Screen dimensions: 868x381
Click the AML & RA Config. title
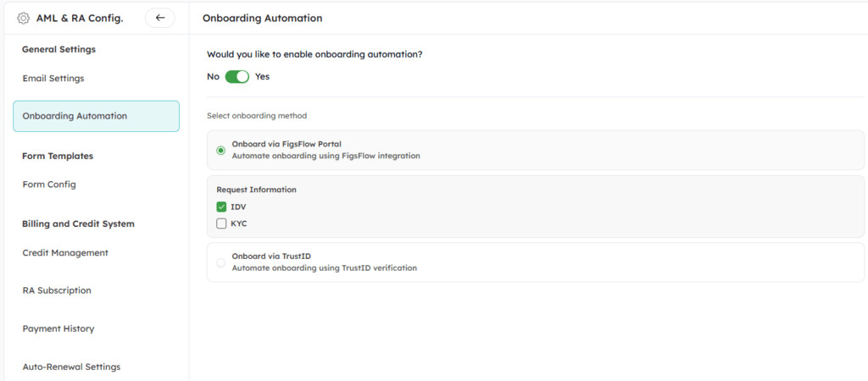[x=80, y=19]
